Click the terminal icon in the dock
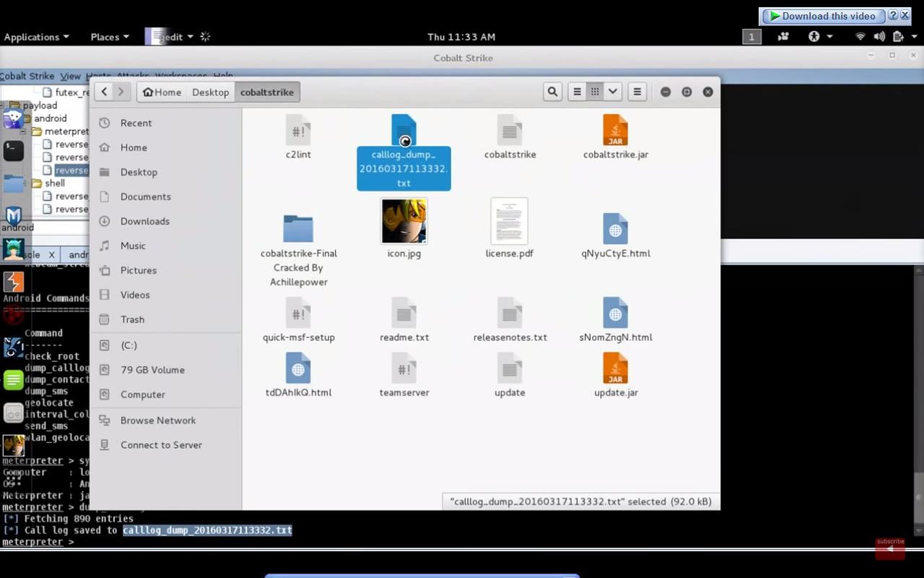Screen dimensions: 924x578 [14, 150]
